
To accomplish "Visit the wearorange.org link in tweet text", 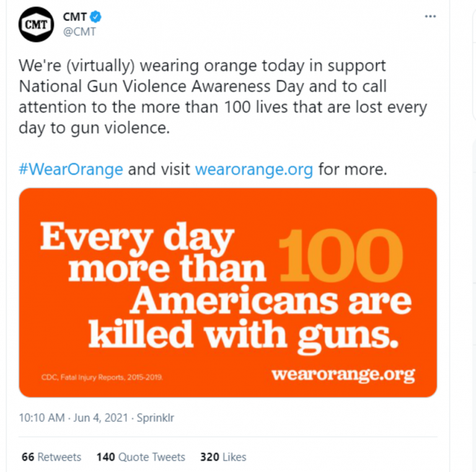I will 254,169.
